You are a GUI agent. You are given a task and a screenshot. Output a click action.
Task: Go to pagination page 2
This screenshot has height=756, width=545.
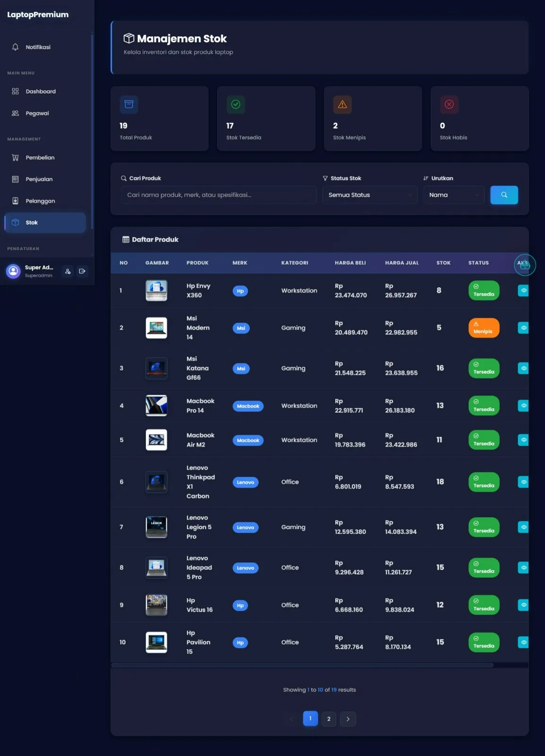329,719
